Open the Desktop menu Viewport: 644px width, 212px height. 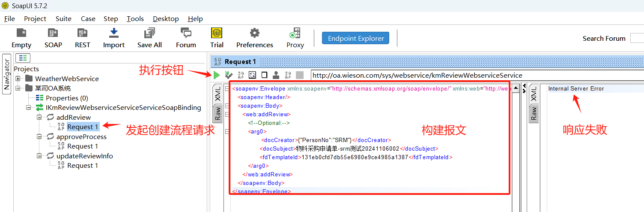click(166, 18)
